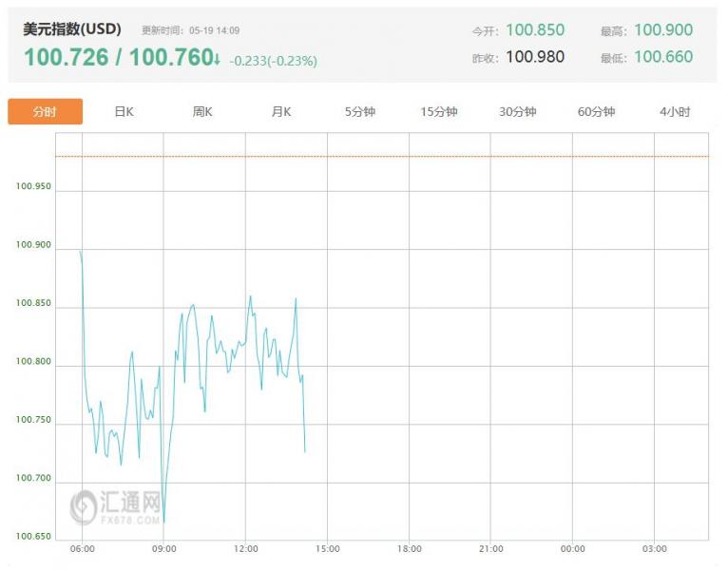Switch to 日K chart tab

tap(124, 112)
